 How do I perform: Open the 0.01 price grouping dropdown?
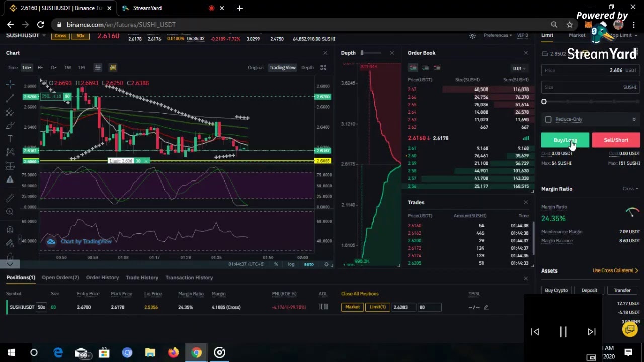coord(519,69)
